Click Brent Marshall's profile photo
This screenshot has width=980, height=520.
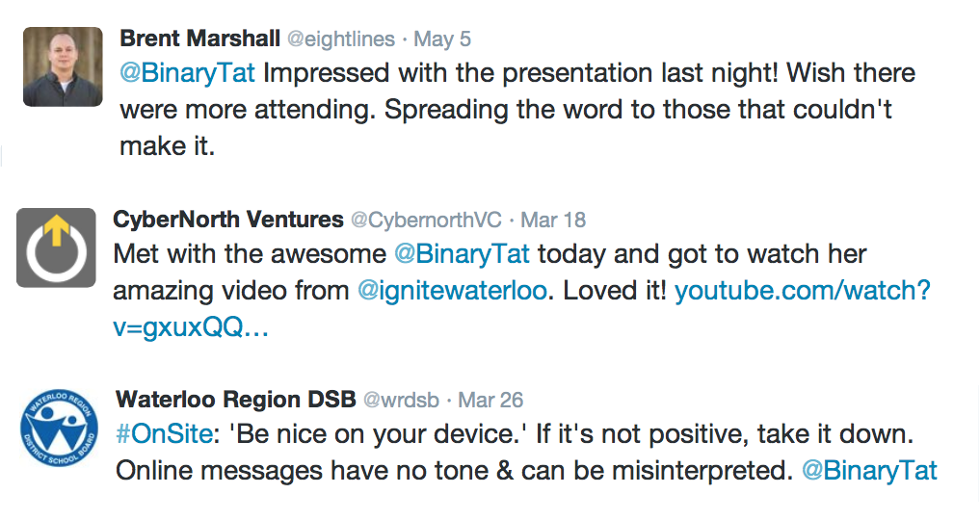[x=63, y=66]
